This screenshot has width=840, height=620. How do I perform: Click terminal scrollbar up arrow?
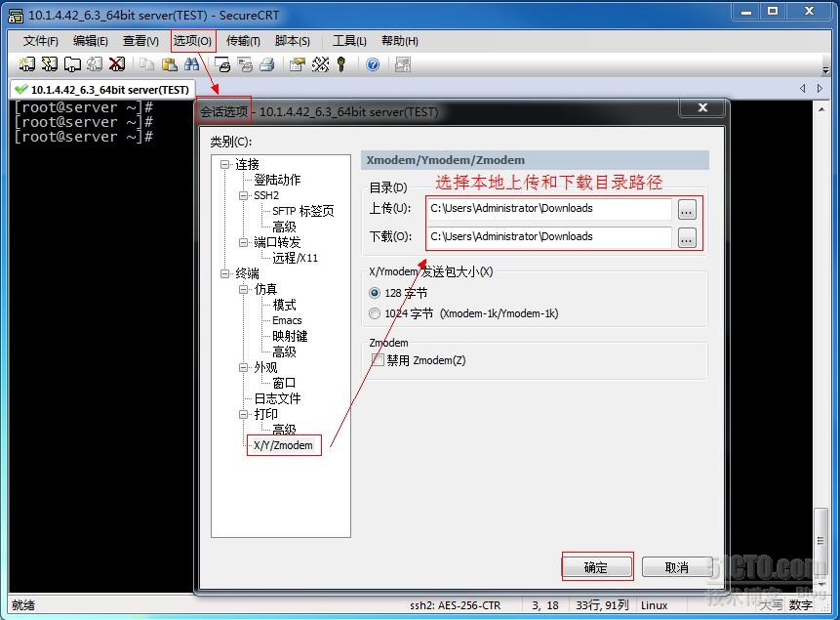pyautogui.click(x=821, y=109)
